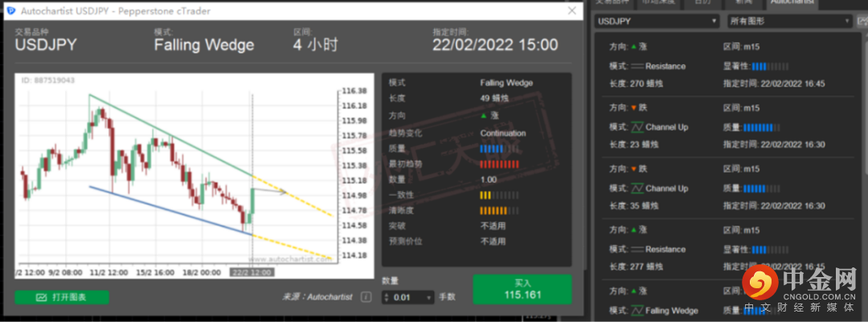
Task: Click the "22/02/2022 15:00" header time
Action: (x=495, y=45)
